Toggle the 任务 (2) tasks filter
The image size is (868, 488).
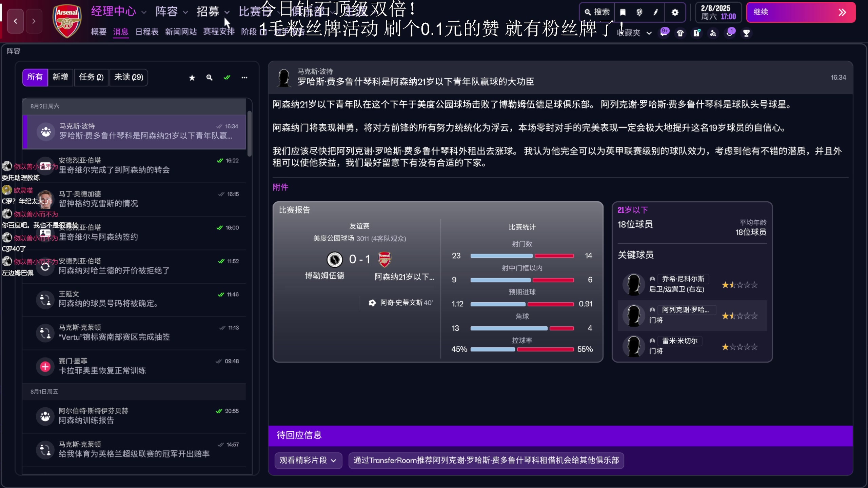click(x=91, y=77)
